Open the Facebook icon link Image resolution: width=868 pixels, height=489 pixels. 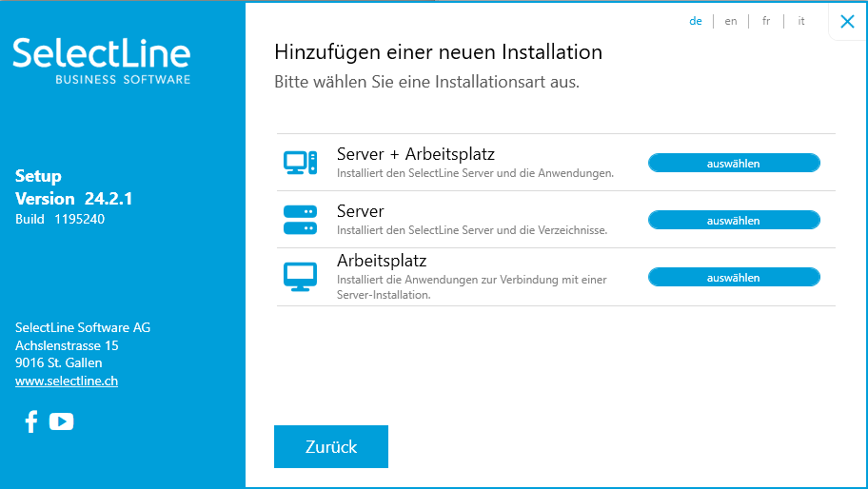coord(31,421)
